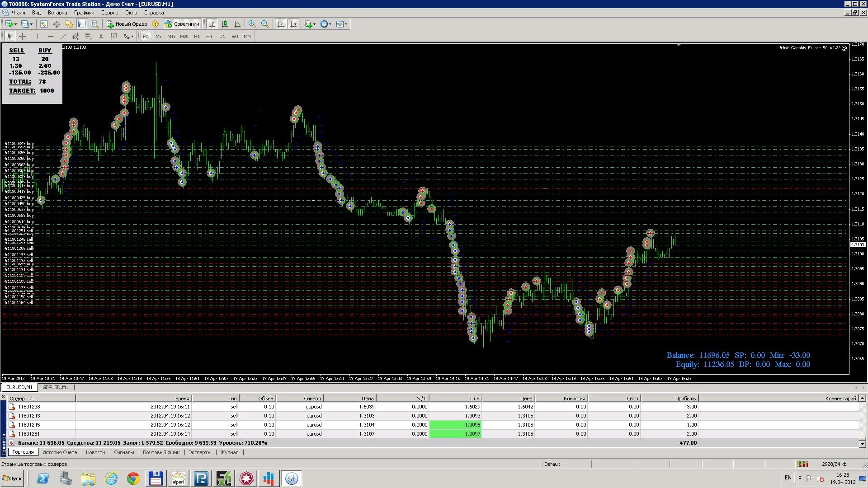Open the New Chart toolbar icon

click(x=9, y=24)
